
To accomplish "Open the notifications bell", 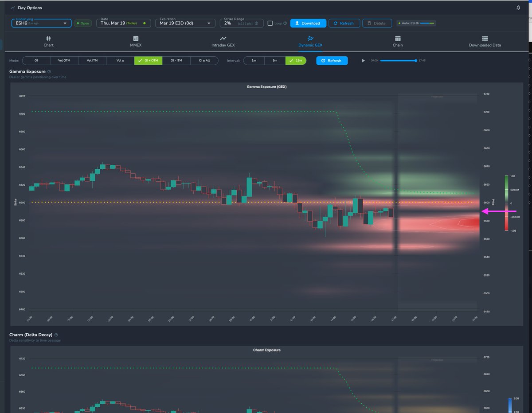I will [518, 8].
